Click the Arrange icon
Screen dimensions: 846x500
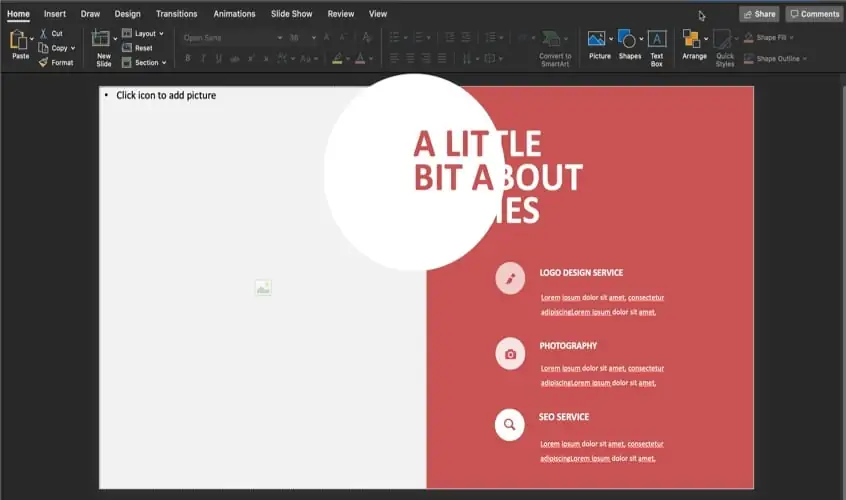(692, 39)
